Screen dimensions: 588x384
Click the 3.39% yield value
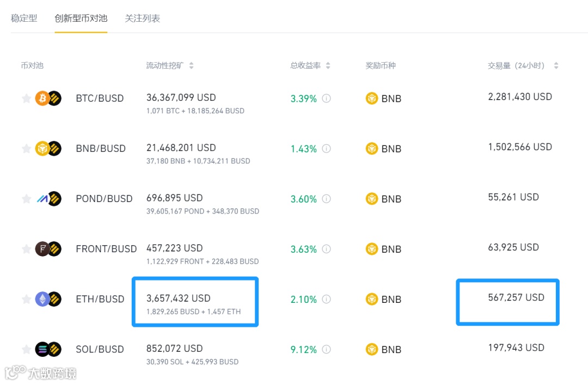click(x=304, y=99)
